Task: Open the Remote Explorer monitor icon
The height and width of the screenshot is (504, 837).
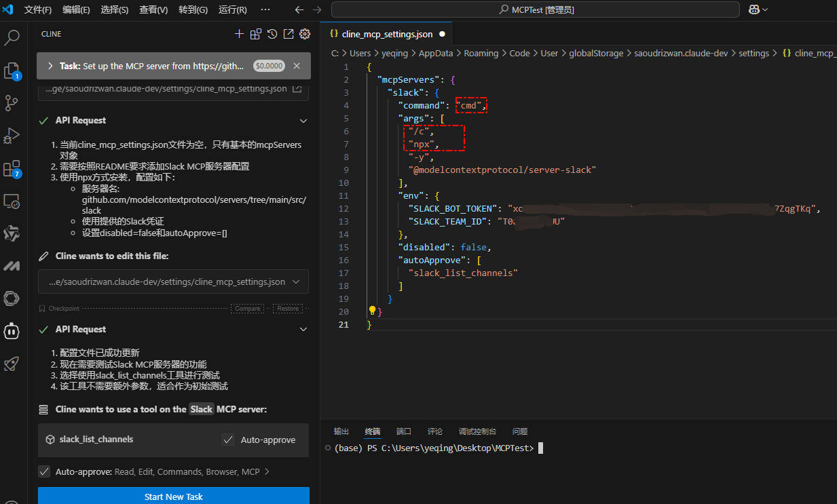Action: 12,201
